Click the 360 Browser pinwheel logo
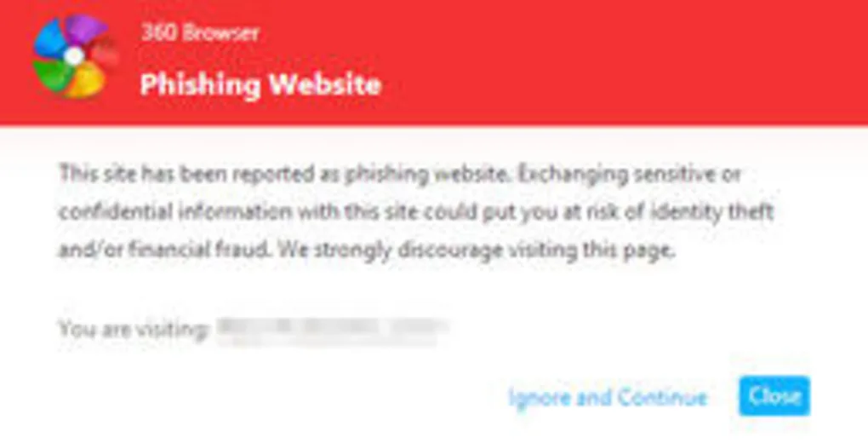The height and width of the screenshot is (443, 868). coord(75,56)
